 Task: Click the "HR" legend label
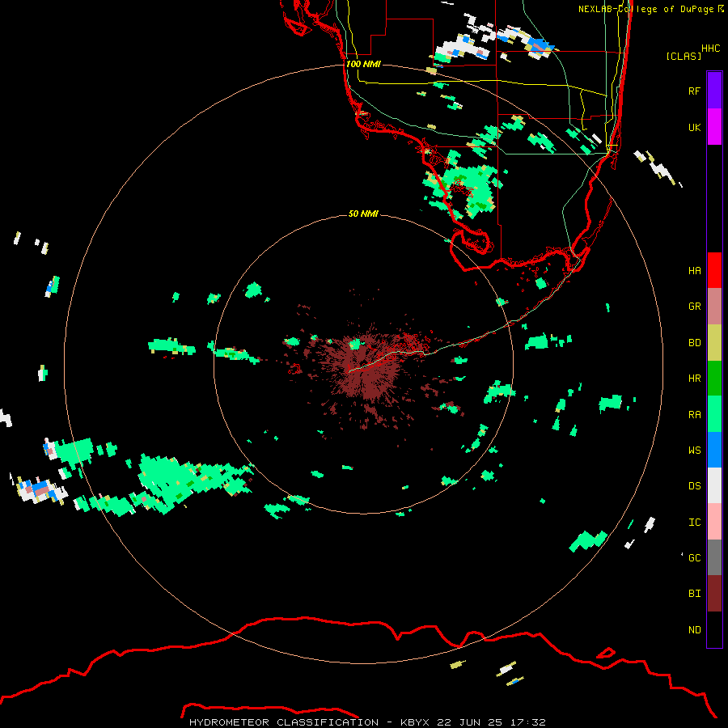coord(694,379)
